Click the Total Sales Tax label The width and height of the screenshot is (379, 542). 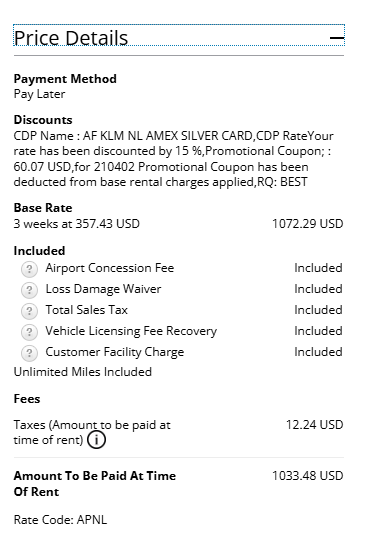[87, 310]
